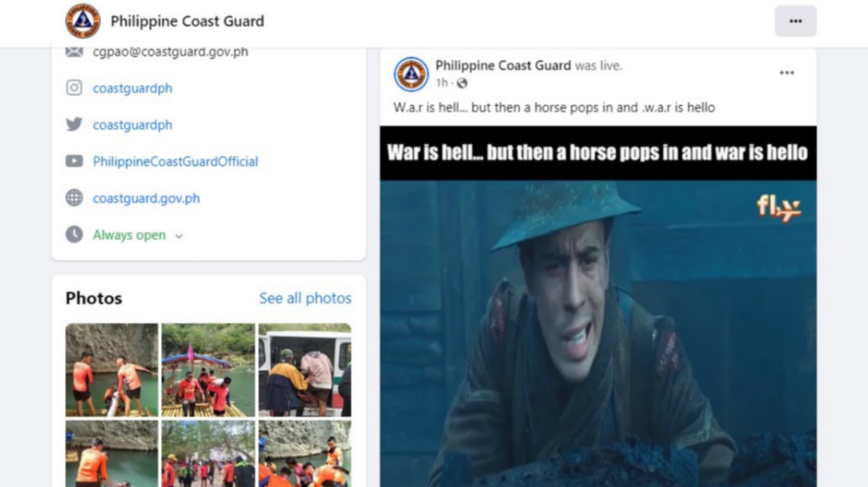Click the Instagram icon beside coastguardph
The width and height of the screenshot is (868, 487).
tap(74, 88)
